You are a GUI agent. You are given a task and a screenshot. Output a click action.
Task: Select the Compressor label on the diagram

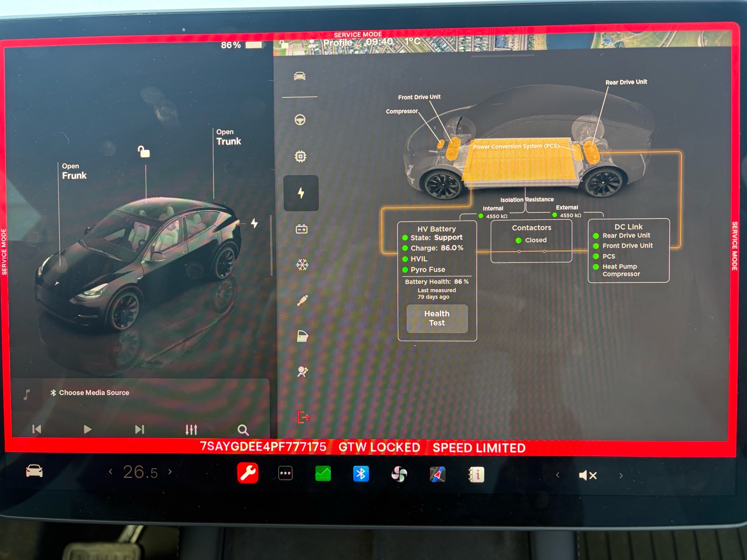[402, 111]
